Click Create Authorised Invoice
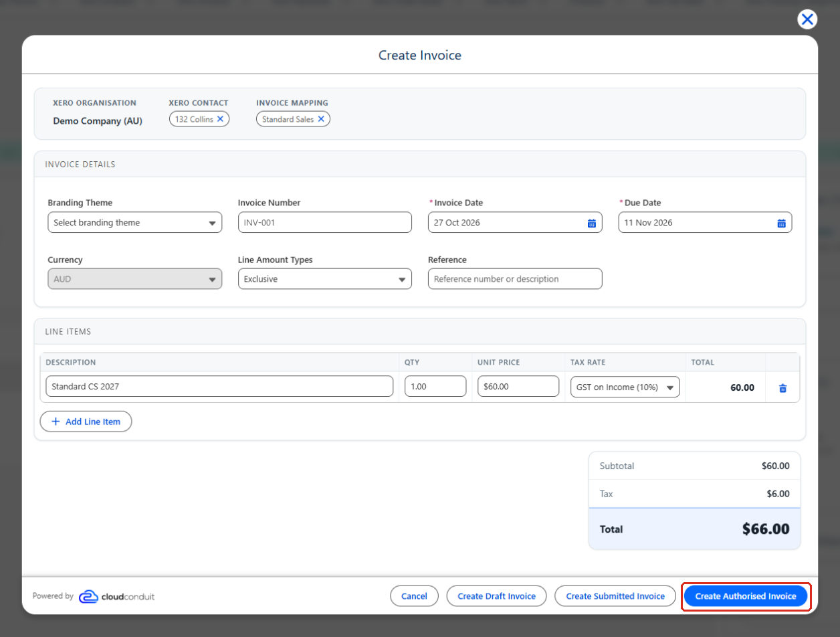 tap(746, 596)
